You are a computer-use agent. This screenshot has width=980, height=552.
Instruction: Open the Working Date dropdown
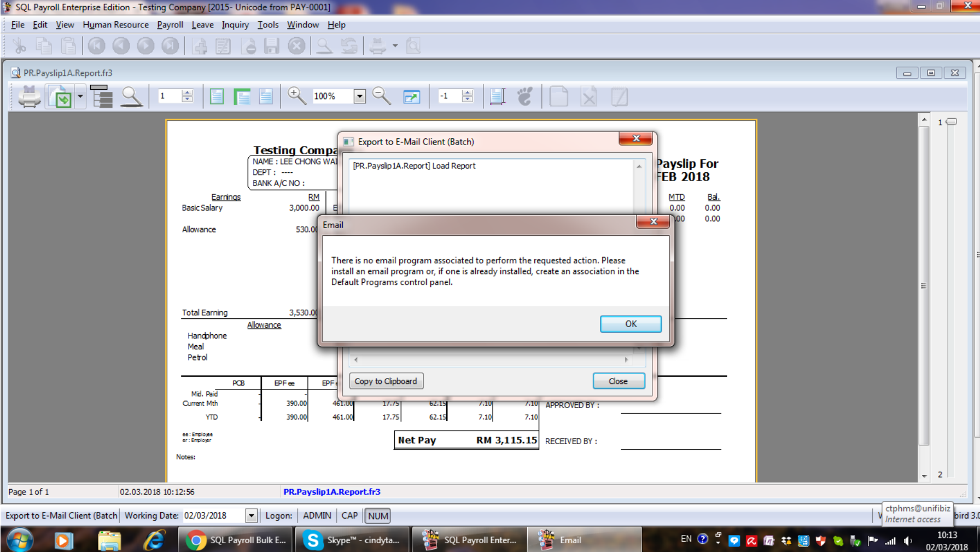pyautogui.click(x=251, y=515)
